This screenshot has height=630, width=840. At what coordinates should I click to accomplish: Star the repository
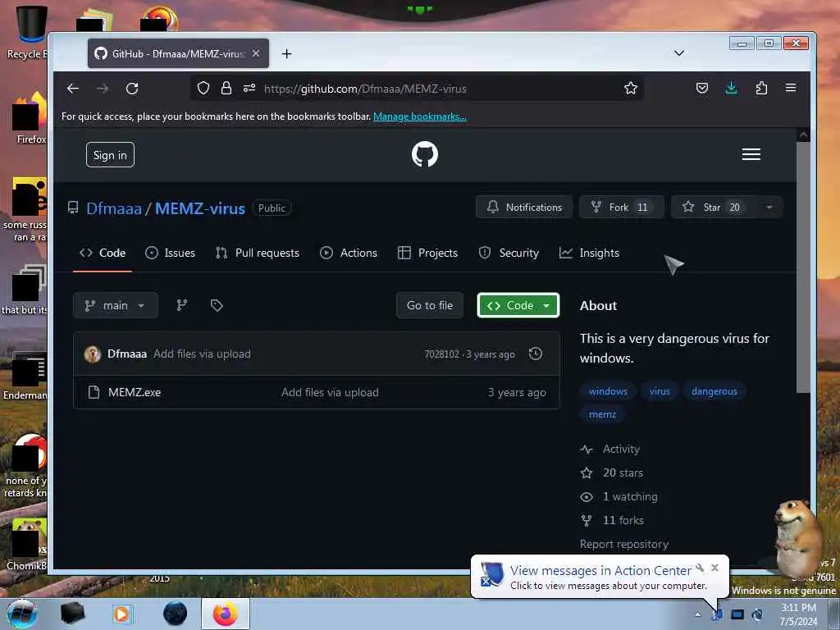pos(713,208)
